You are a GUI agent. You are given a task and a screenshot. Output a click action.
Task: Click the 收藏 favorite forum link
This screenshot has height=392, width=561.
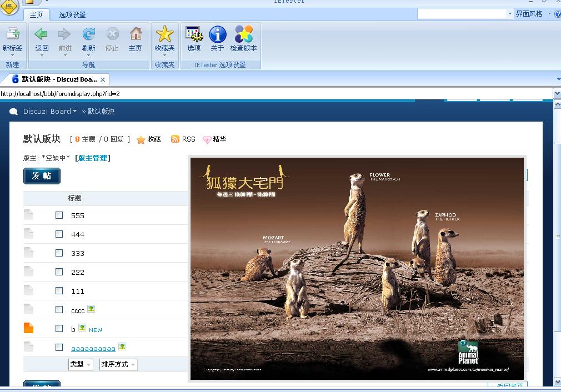coord(154,139)
